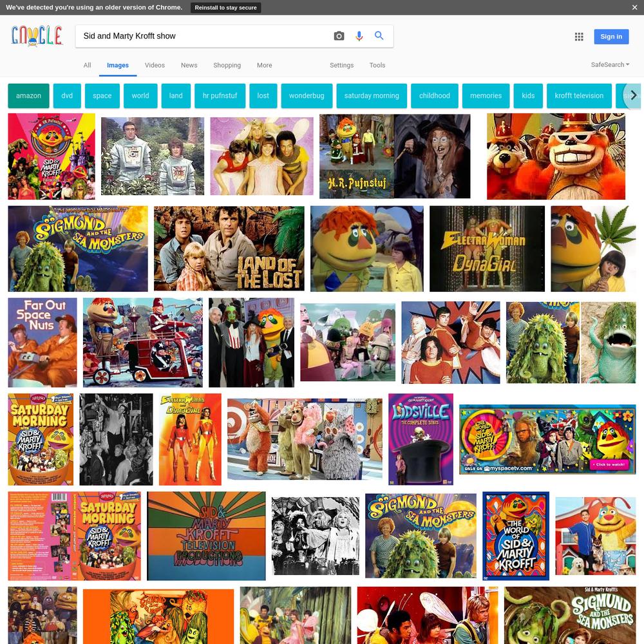
Task: Open the Google apps grid icon
Action: pyautogui.click(x=579, y=37)
